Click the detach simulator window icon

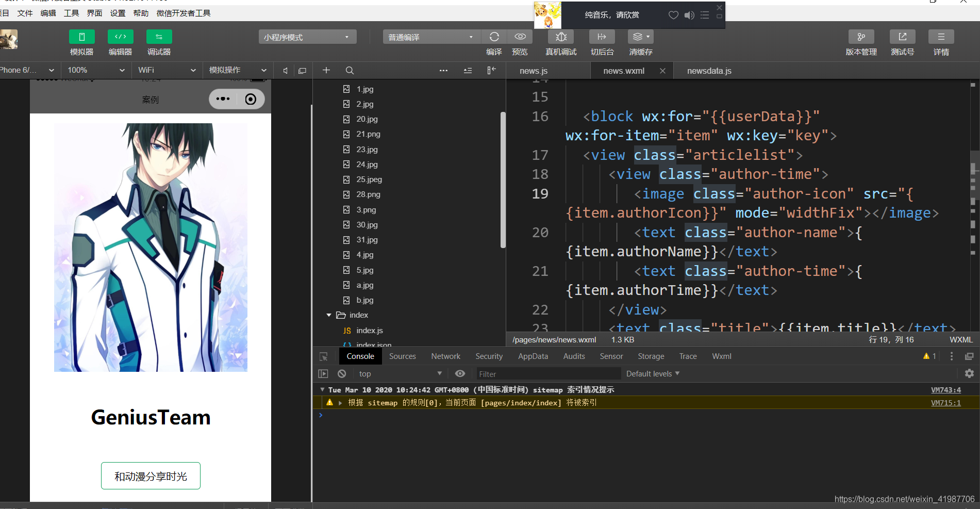point(302,71)
